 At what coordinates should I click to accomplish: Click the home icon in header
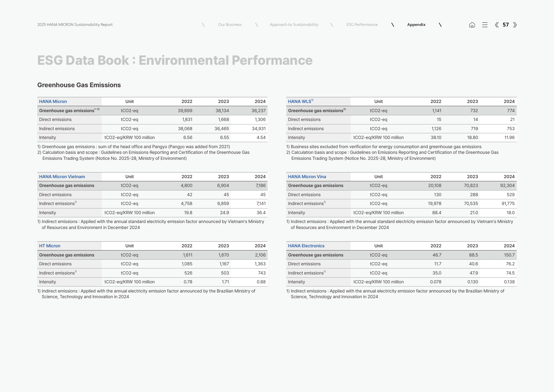472,25
